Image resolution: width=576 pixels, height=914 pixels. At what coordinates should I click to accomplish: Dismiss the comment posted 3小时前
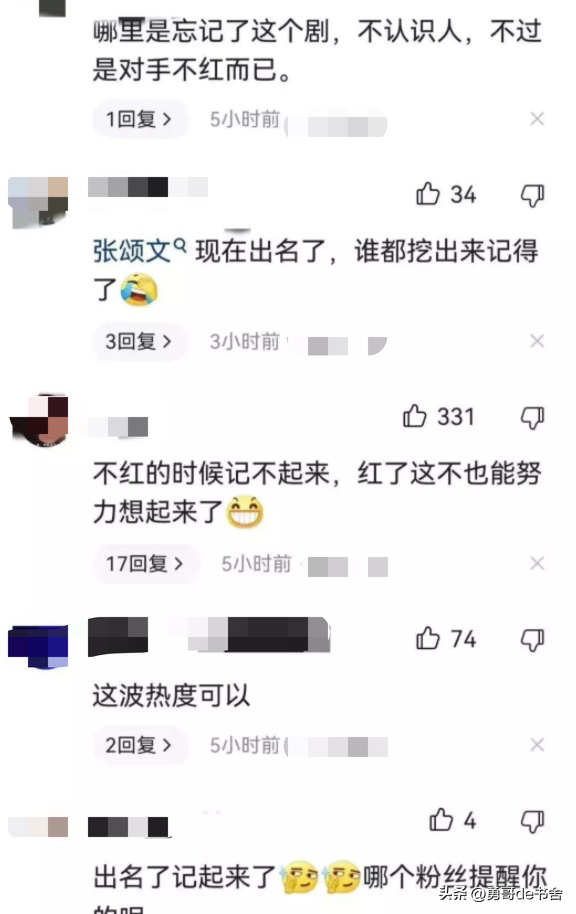point(537,341)
